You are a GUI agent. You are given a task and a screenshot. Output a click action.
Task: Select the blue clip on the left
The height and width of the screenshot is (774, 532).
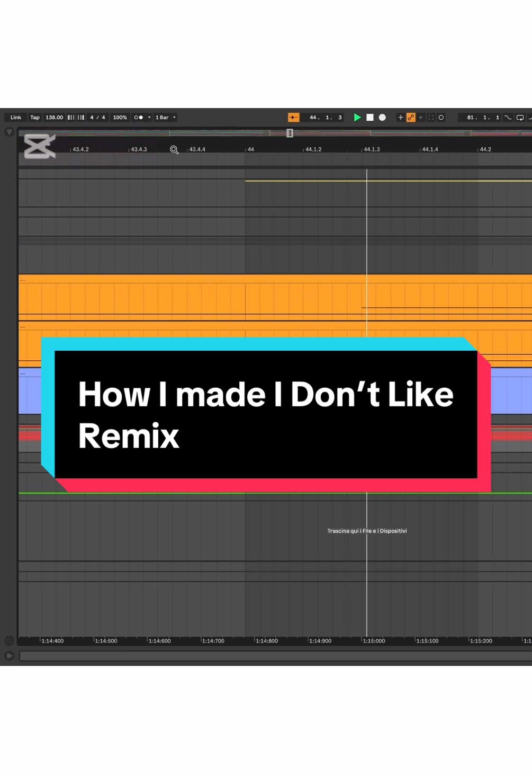[30, 391]
